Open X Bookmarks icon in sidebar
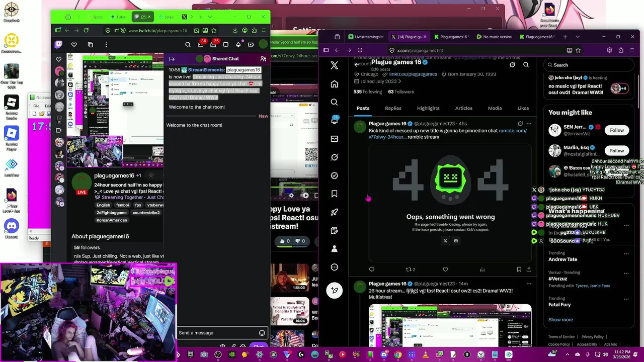Viewport: 644px width, 362px height. coord(334,194)
